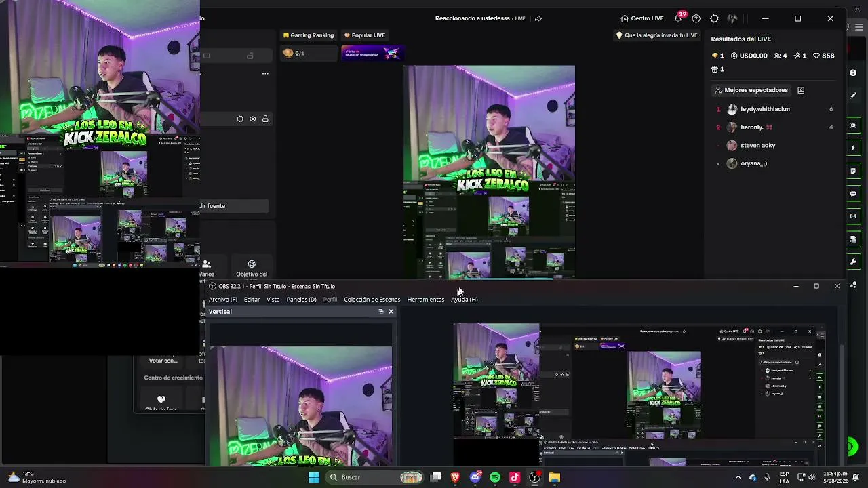Open the Objetivo del target icon

tap(252, 264)
